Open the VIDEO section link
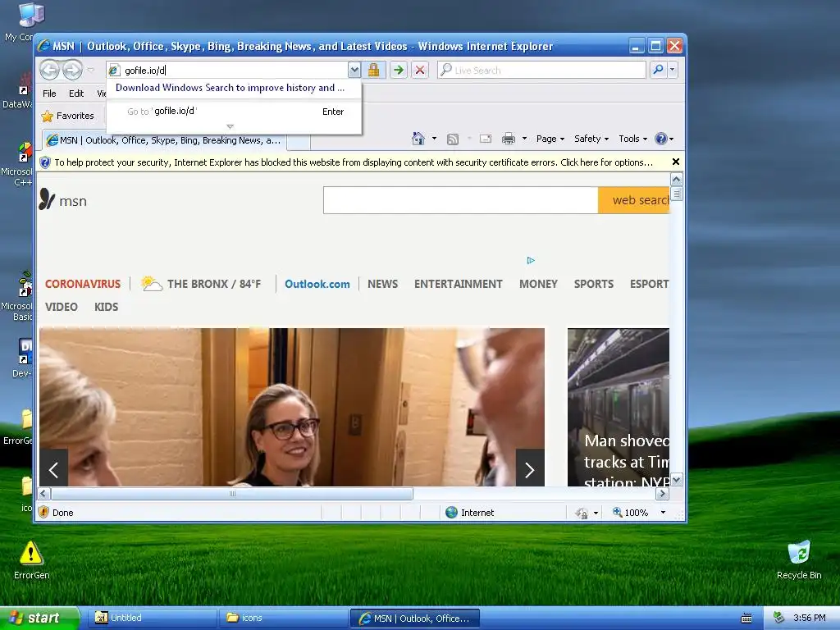 pos(61,307)
